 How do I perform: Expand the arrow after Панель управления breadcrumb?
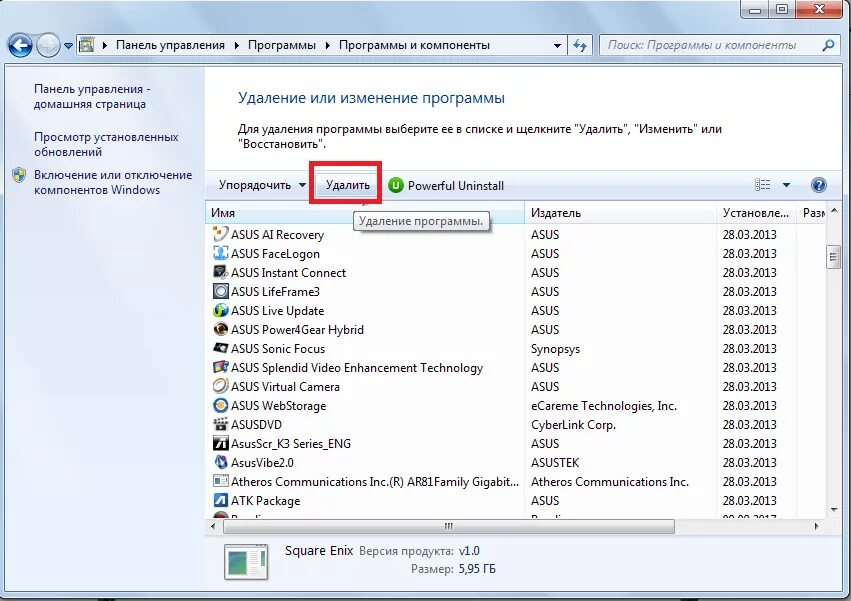coord(237,46)
